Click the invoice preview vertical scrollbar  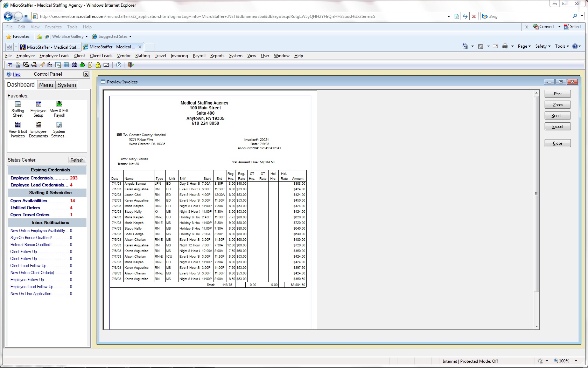coord(537,194)
